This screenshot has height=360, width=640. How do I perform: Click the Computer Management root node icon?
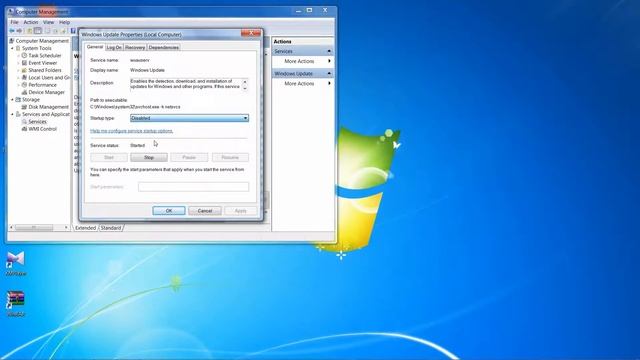click(x=12, y=41)
